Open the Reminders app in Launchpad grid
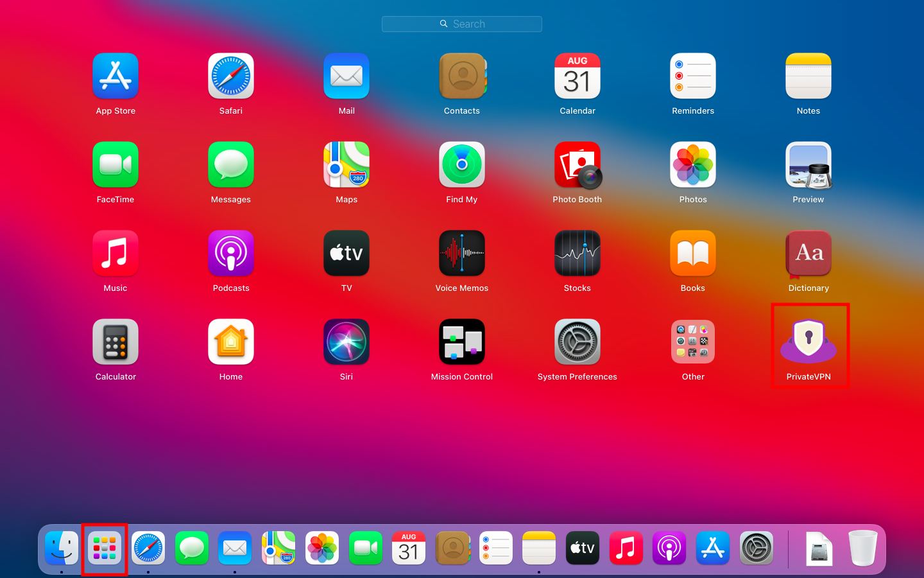This screenshot has height=578, width=924. [693, 76]
